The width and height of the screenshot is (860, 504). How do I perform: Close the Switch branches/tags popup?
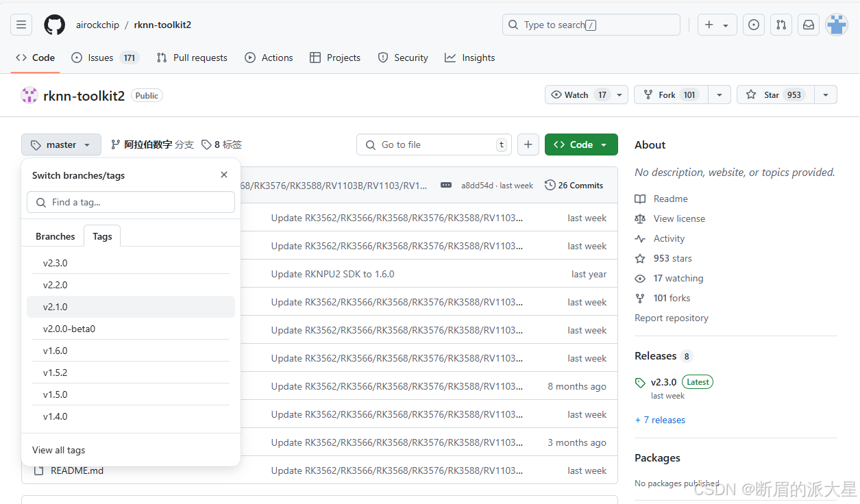click(224, 175)
